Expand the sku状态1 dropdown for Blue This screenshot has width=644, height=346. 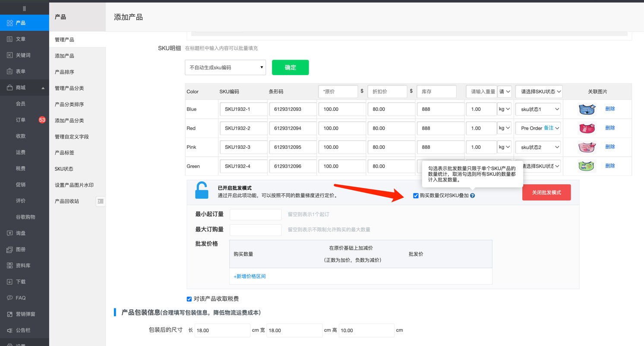tap(538, 110)
